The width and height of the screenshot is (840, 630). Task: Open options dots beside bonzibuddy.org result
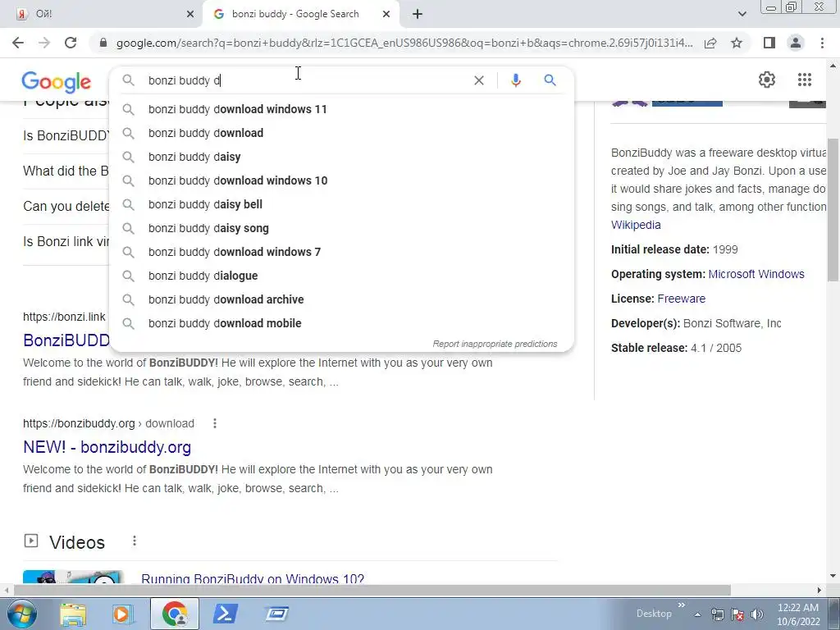click(x=215, y=423)
